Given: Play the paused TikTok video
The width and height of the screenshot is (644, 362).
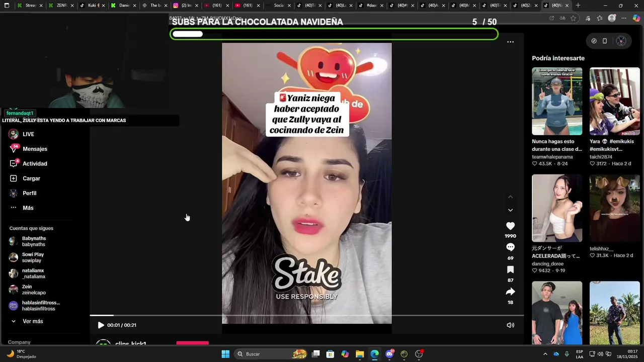Looking at the screenshot, I should [x=101, y=325].
